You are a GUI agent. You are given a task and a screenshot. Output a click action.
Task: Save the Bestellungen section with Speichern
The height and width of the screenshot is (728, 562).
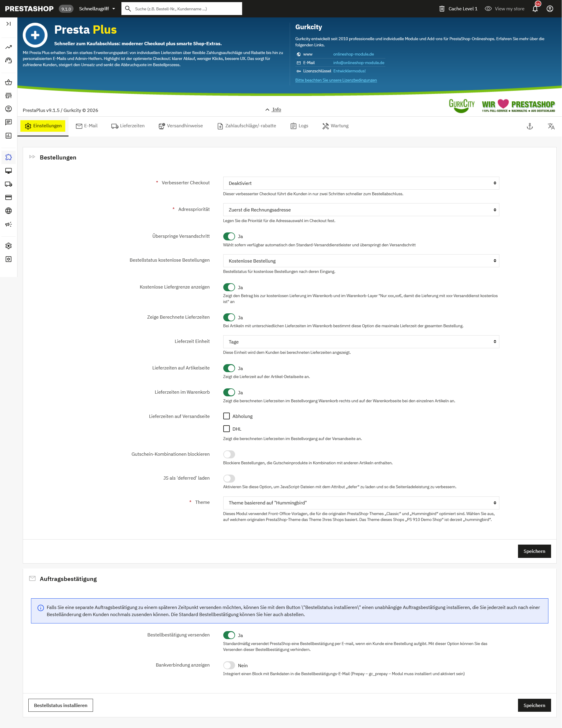coord(534,551)
